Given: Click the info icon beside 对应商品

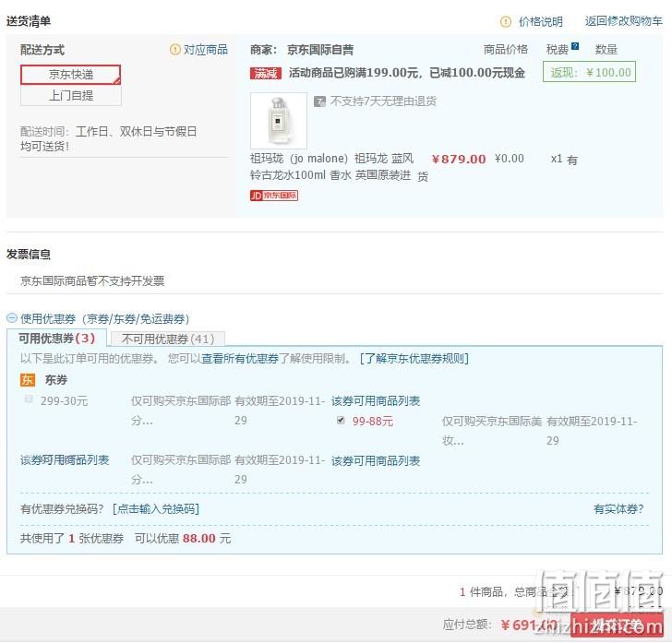Looking at the screenshot, I should (174, 50).
